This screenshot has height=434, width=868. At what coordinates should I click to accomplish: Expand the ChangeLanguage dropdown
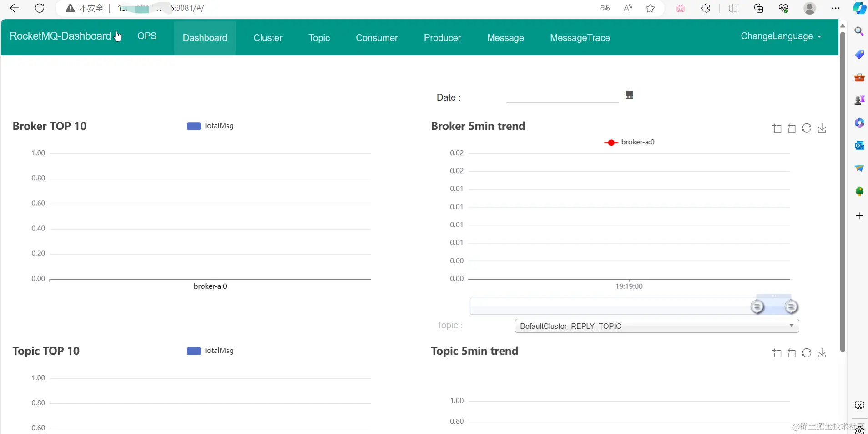pos(781,36)
